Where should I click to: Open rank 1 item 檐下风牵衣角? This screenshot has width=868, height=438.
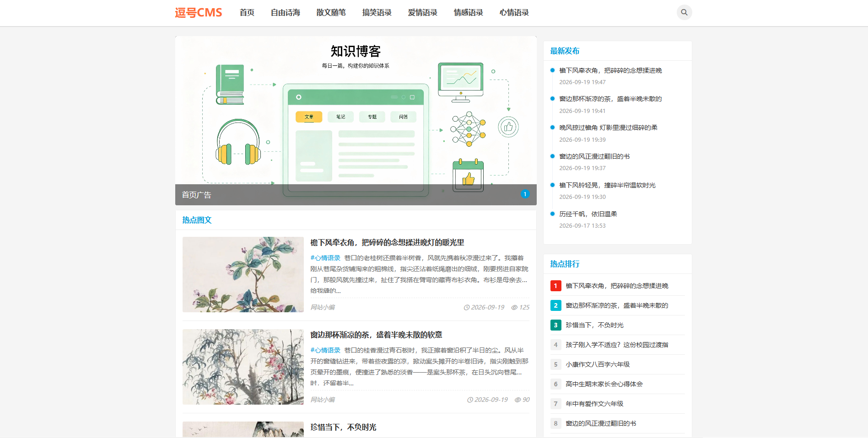pos(617,286)
